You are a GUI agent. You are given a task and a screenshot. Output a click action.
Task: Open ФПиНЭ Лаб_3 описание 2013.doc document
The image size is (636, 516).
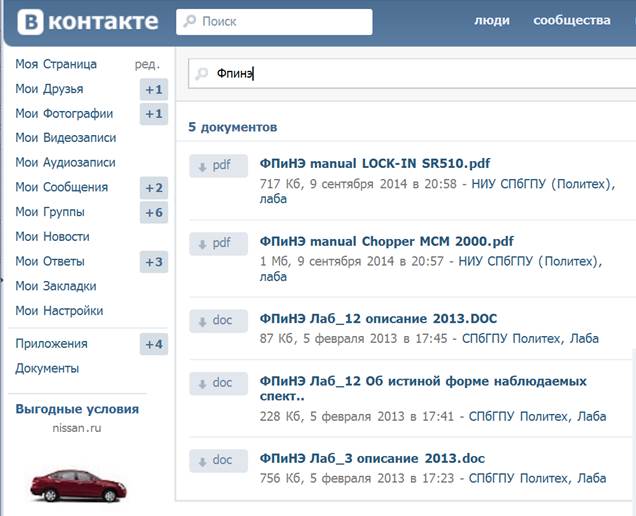click(x=372, y=458)
